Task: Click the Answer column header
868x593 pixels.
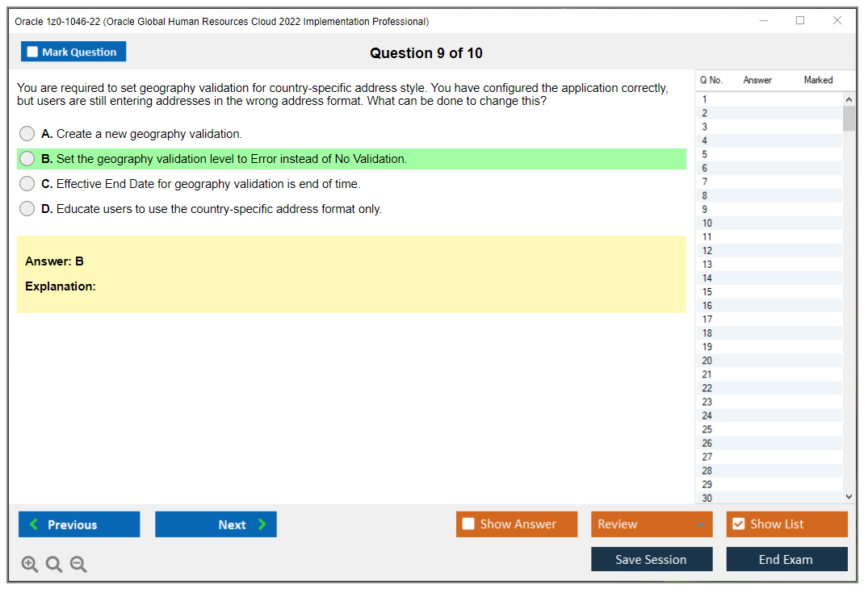Action: point(757,80)
